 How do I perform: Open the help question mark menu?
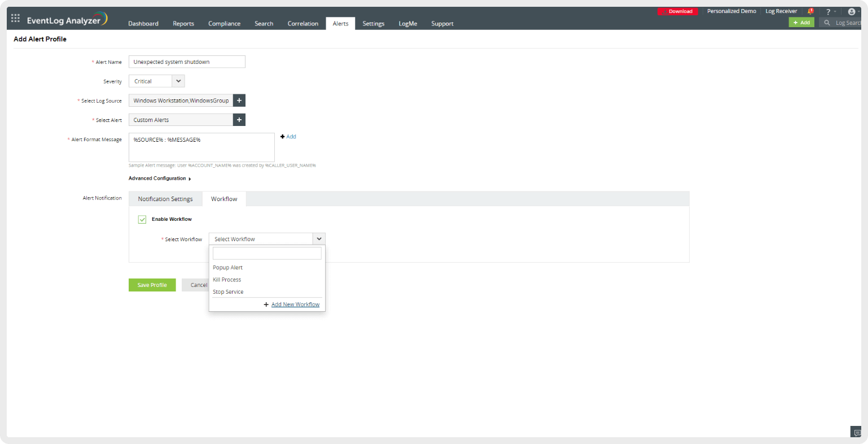[828, 11]
